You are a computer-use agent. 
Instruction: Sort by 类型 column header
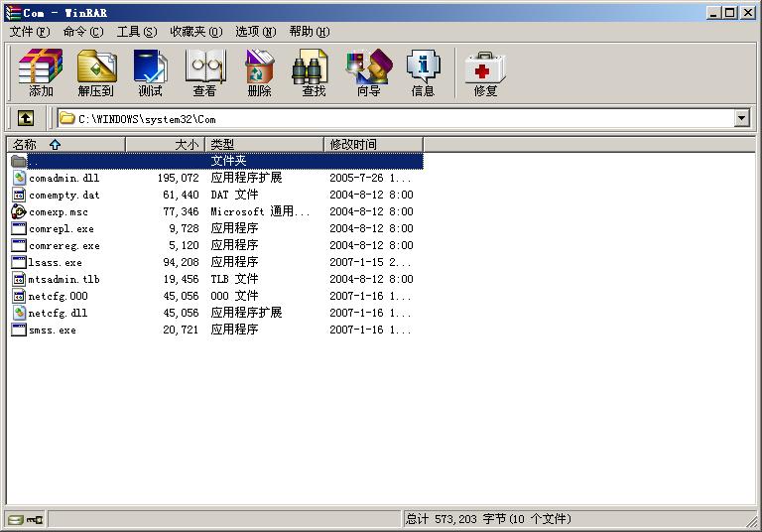[x=264, y=145]
